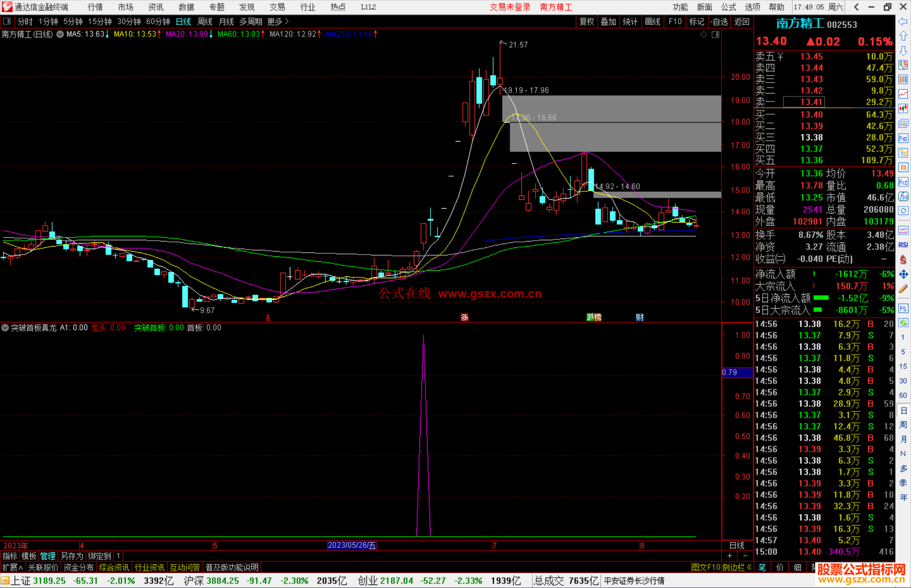
Task: Click the zoom-in plus button below chart
Action: (x=730, y=556)
